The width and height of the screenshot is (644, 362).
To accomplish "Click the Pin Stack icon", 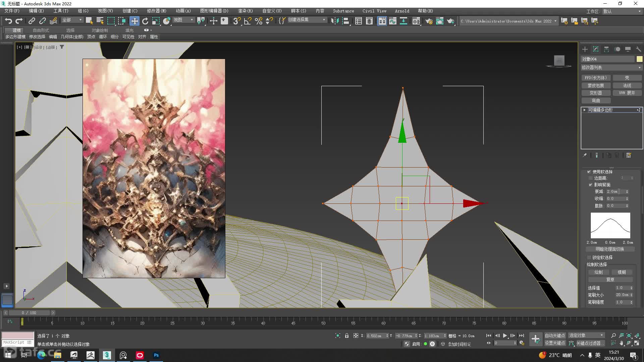I will coord(585,155).
